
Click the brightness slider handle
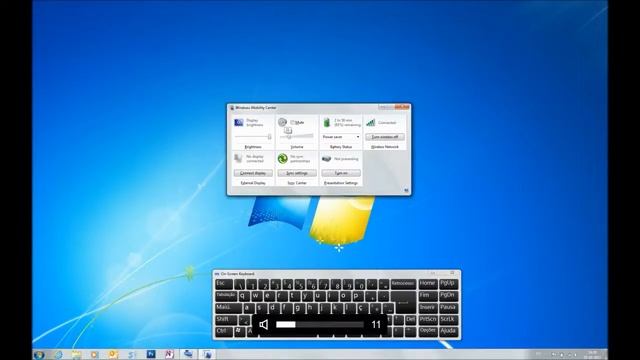pyautogui.click(x=269, y=137)
